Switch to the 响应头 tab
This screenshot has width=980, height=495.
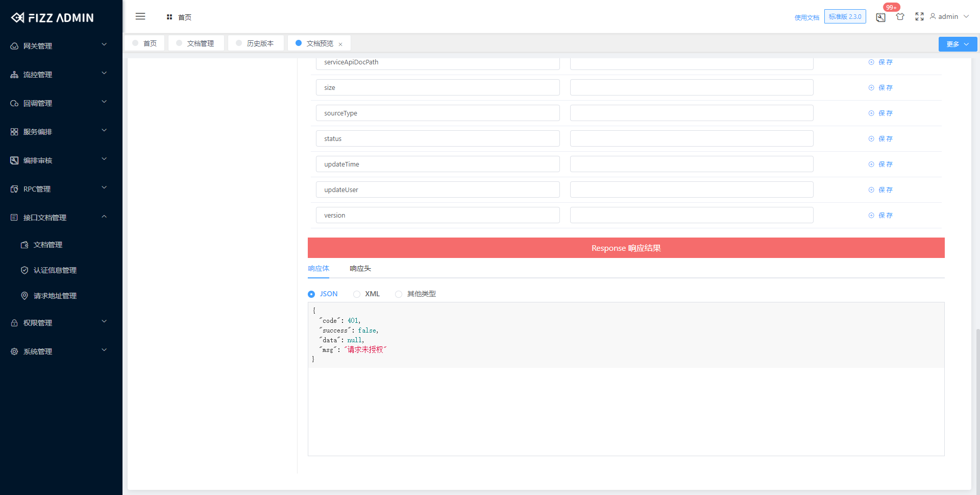[360, 268]
